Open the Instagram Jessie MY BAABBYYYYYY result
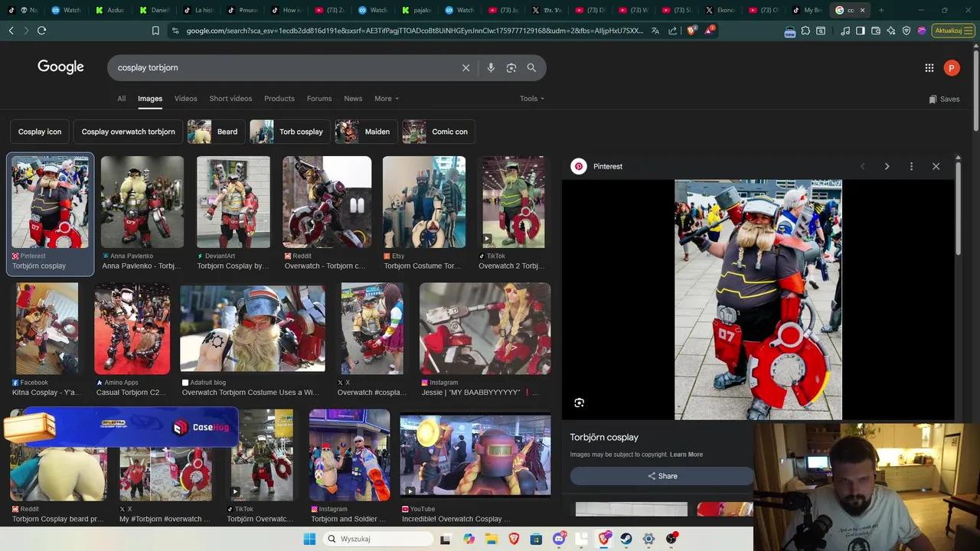 click(485, 328)
